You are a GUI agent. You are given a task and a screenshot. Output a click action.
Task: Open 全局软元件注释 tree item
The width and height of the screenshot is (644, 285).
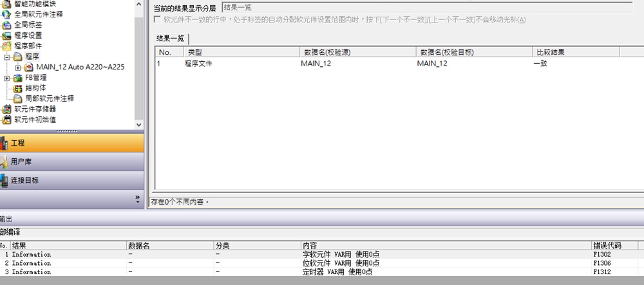tap(39, 14)
